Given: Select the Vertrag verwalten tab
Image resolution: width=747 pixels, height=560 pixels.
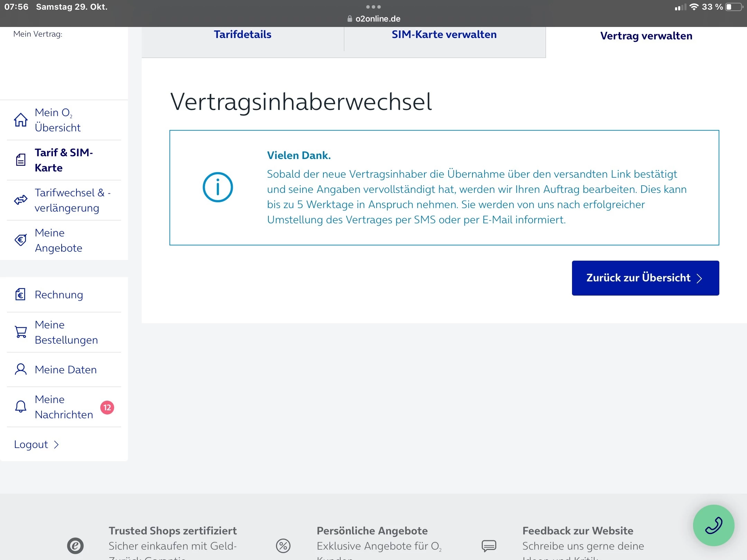Looking at the screenshot, I should [x=646, y=36].
